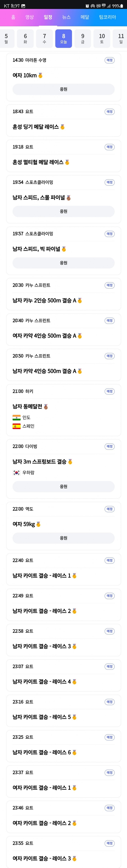The image size is (127, 868).
Task: Tap the gold medal icon on 여자 59kg
Action: point(38,524)
